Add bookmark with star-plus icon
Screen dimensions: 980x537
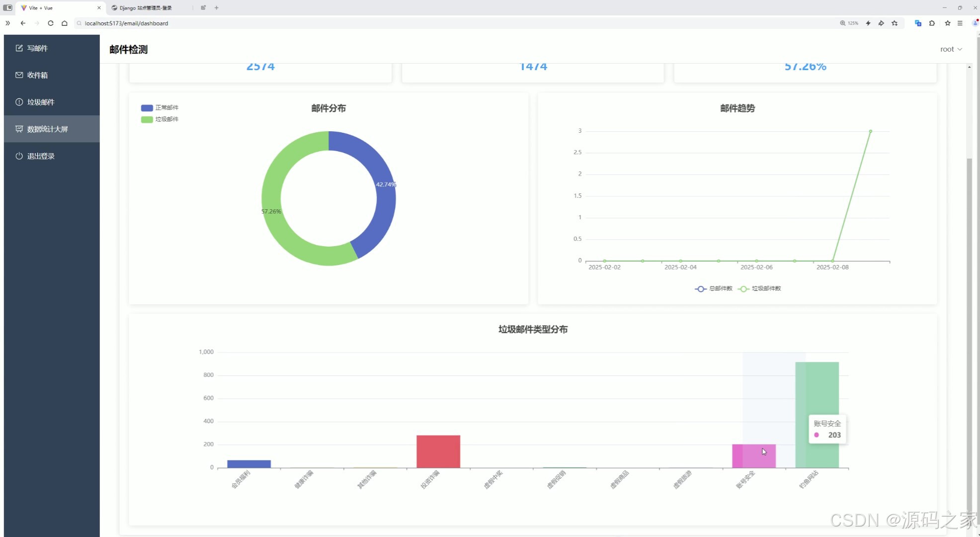coord(895,23)
